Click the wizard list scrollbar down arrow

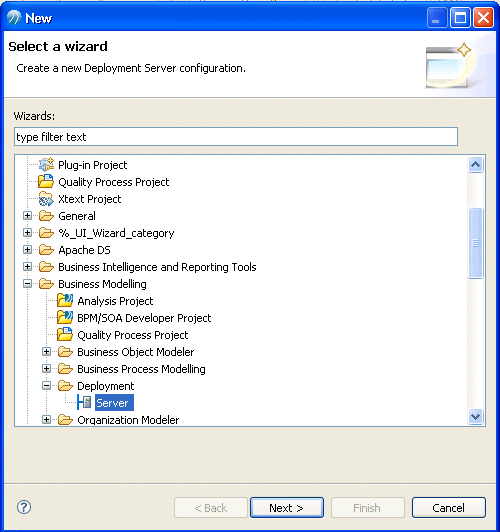coord(476,416)
